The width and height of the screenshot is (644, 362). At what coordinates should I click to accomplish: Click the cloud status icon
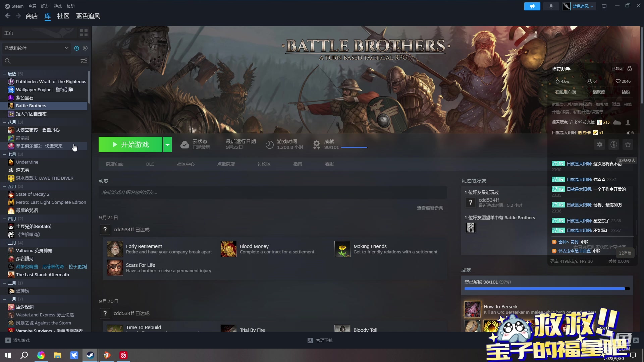pos(184,144)
